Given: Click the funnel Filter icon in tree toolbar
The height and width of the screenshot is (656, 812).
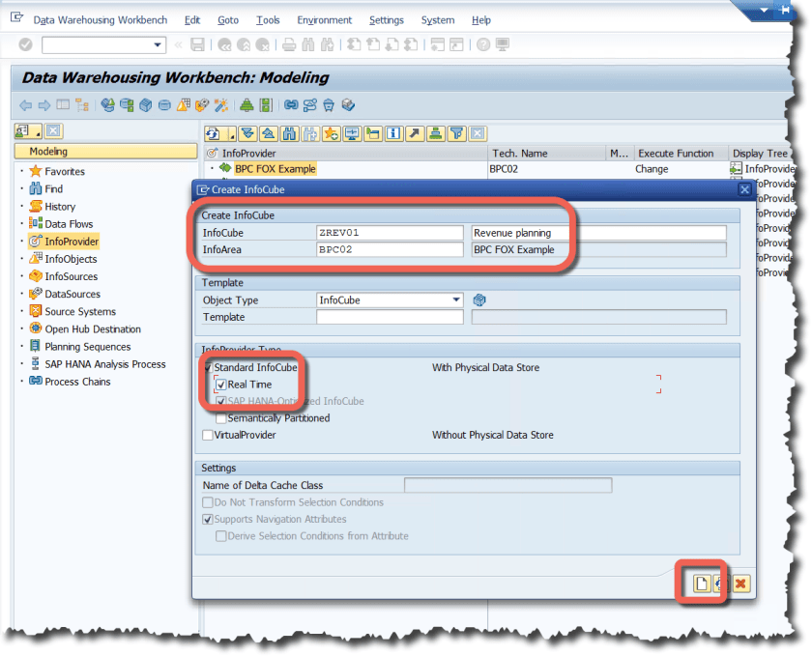Looking at the screenshot, I should click(x=456, y=133).
